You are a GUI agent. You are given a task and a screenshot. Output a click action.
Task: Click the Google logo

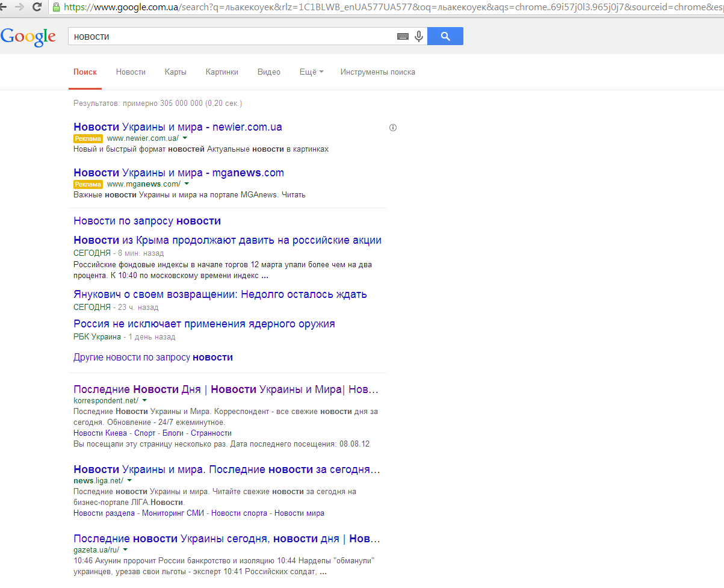pyautogui.click(x=28, y=37)
